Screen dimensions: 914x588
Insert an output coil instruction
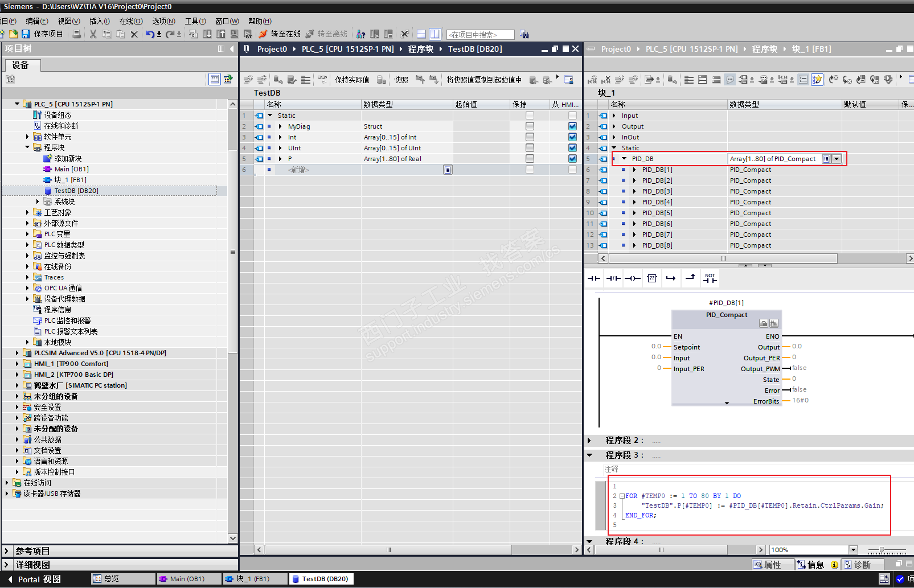coord(633,278)
